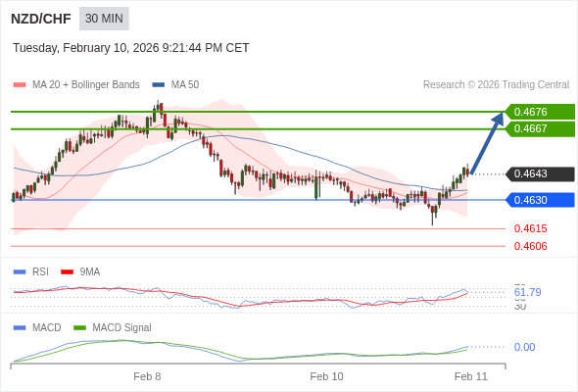Click the 30 MIN timeframe button

point(104,19)
